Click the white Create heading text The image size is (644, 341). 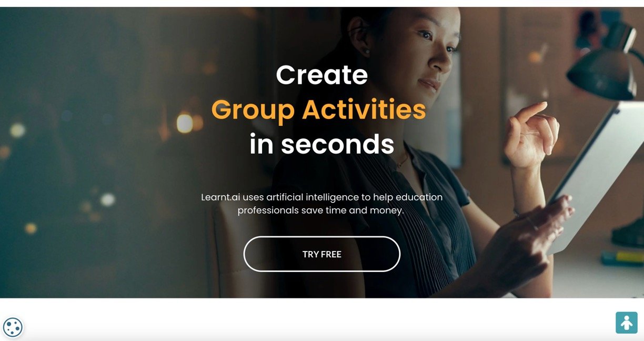pos(322,75)
